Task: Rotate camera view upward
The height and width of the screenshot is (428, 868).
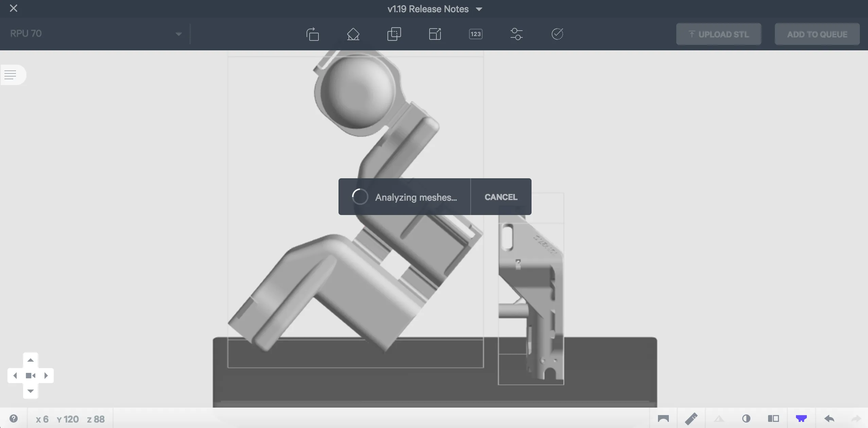Action: pyautogui.click(x=31, y=360)
